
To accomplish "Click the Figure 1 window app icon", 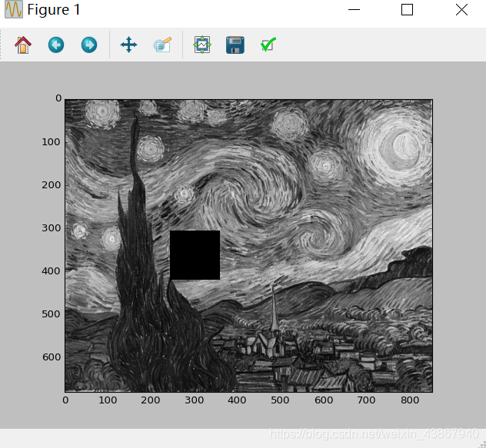I will click(14, 9).
